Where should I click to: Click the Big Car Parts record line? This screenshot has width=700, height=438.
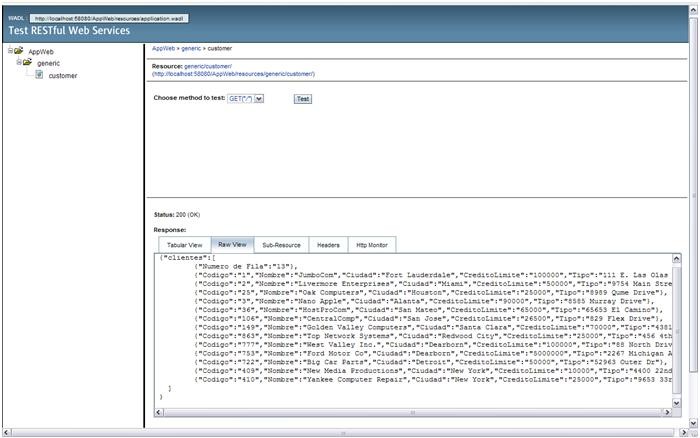pos(431,362)
